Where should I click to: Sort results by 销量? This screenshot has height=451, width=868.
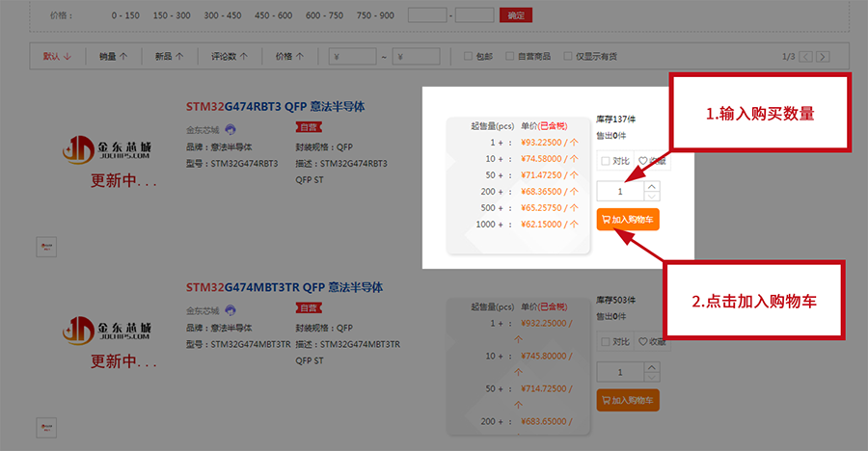[113, 56]
